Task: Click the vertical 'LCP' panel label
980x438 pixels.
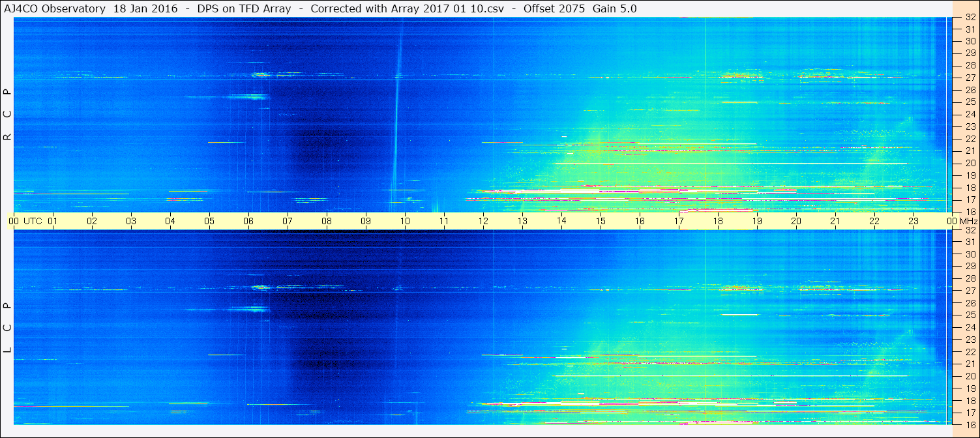Action: [x=8, y=327]
